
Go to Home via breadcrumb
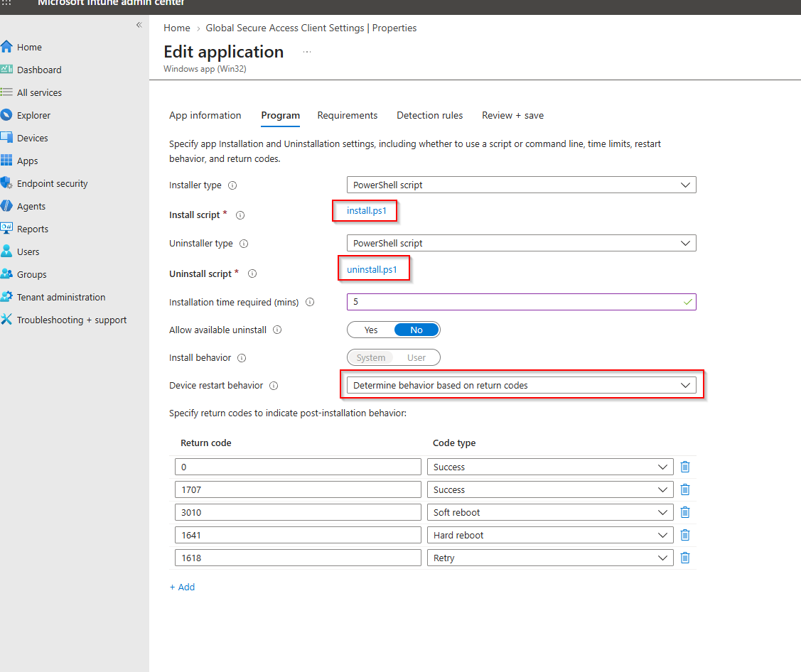[x=177, y=28]
